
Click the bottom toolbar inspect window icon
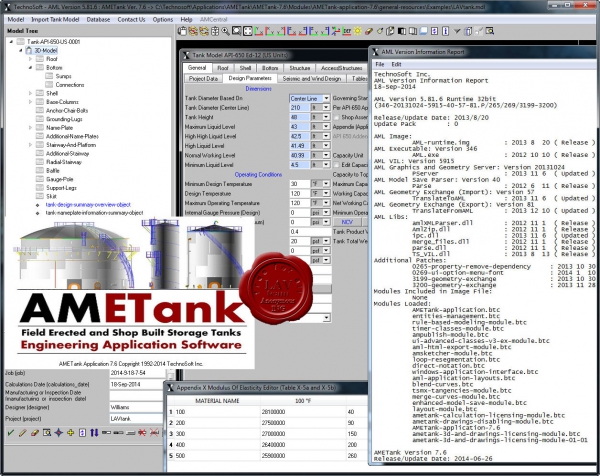click(47, 432)
